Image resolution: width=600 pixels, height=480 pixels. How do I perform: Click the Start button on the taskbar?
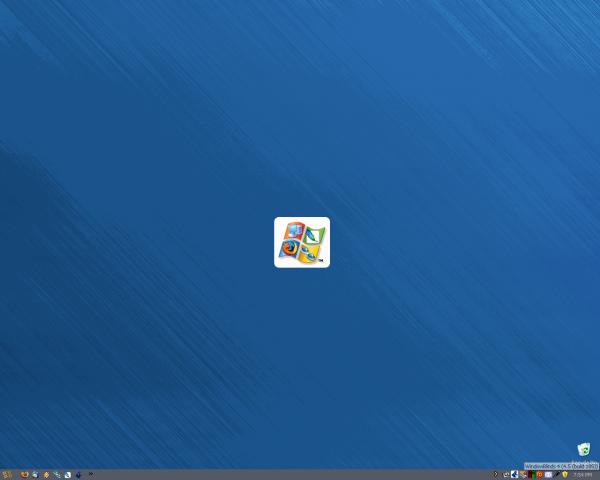[7, 475]
